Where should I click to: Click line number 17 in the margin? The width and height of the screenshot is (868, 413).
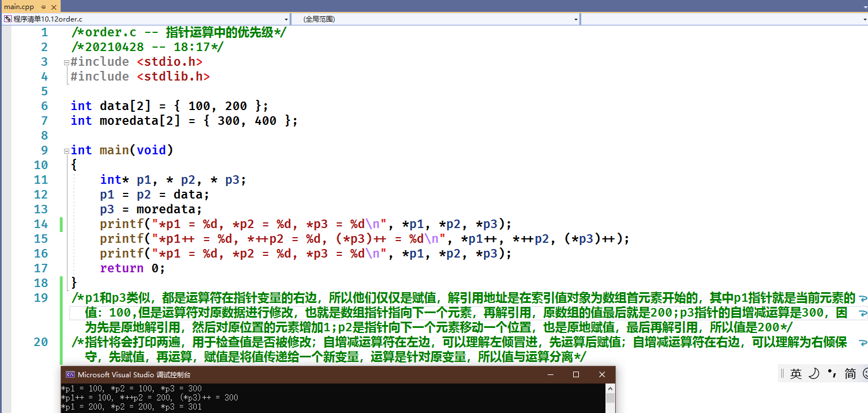41,268
